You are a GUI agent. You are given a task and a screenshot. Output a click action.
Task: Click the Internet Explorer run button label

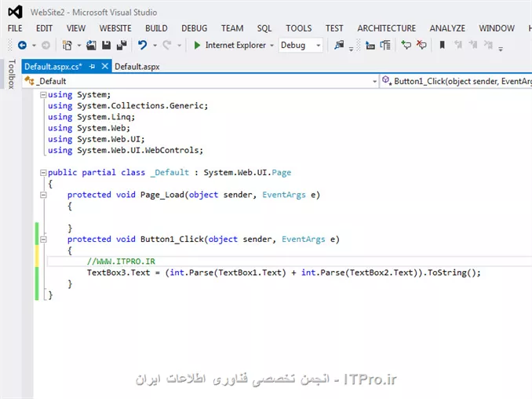click(x=235, y=46)
